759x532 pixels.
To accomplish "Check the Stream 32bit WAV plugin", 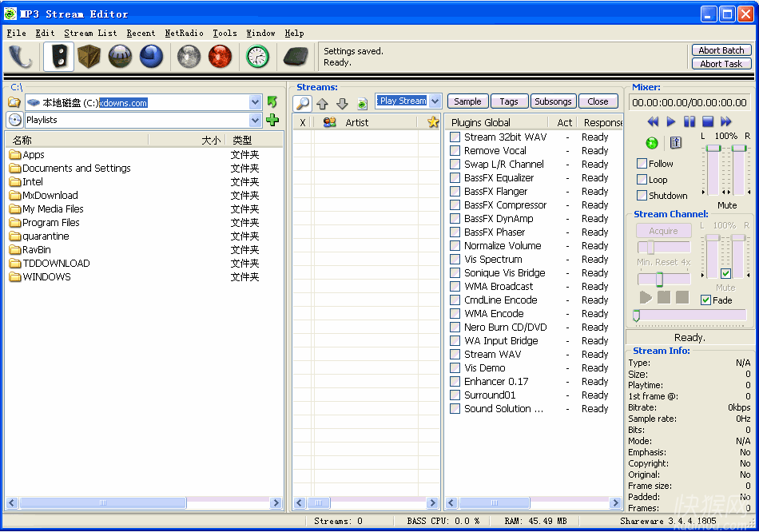I will coord(455,137).
